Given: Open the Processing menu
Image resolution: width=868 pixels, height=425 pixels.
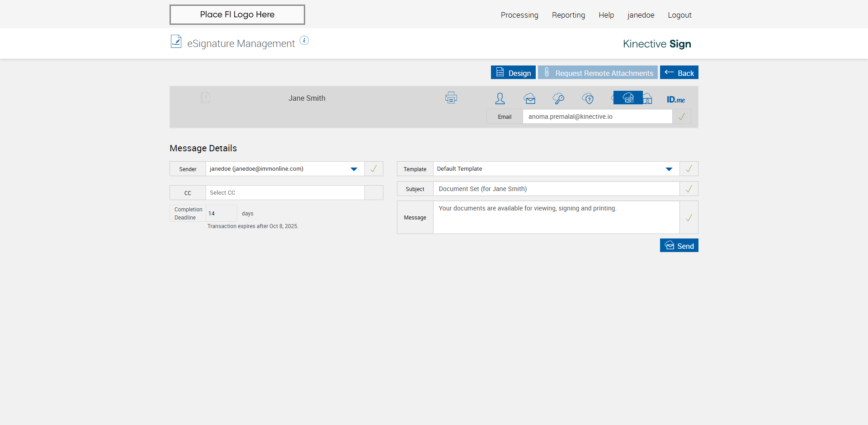Looking at the screenshot, I should pyautogui.click(x=519, y=15).
